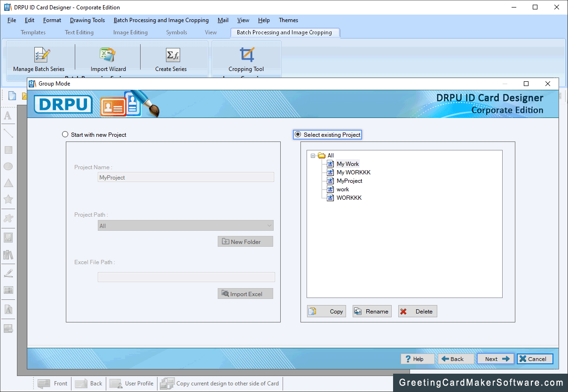568x392 pixels.
Task: Go Back to previous step
Action: [x=456, y=359]
